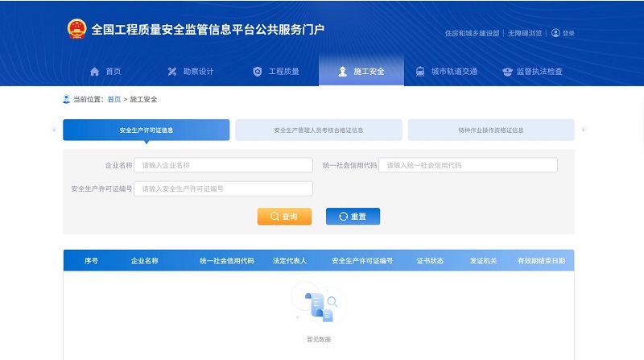Click the home icon beside 首页

(95, 72)
